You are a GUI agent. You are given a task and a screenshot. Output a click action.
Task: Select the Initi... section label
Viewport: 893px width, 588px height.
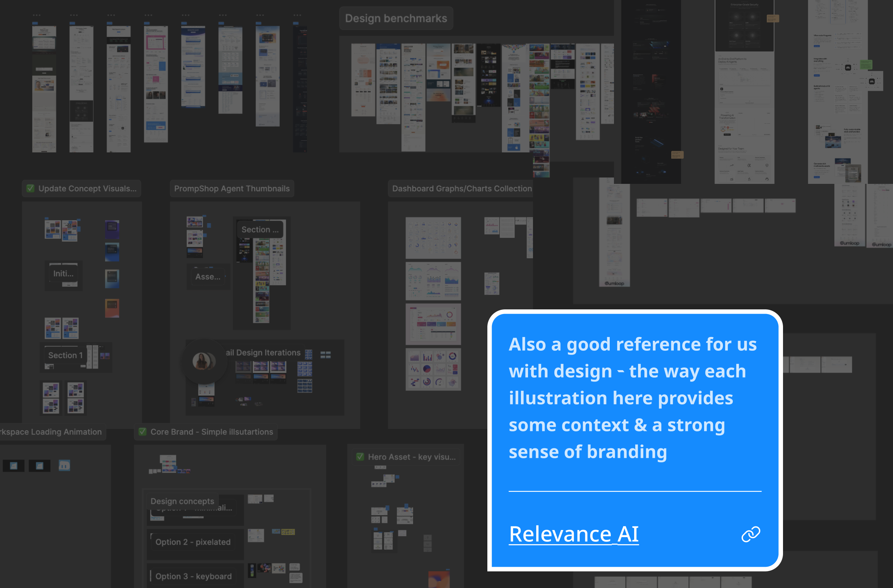point(63,274)
